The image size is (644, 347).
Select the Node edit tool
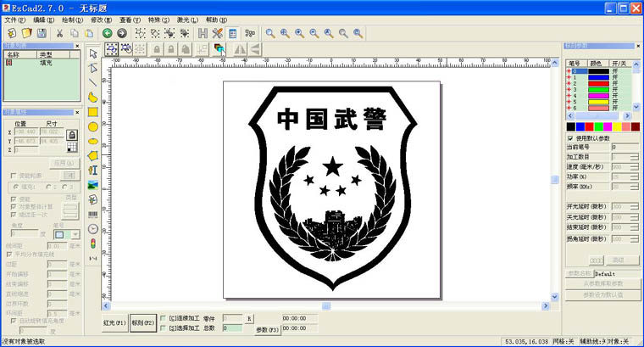tap(93, 68)
